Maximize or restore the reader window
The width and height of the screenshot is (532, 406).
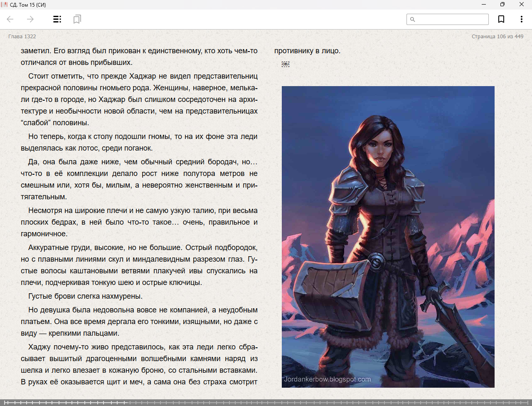point(502,5)
